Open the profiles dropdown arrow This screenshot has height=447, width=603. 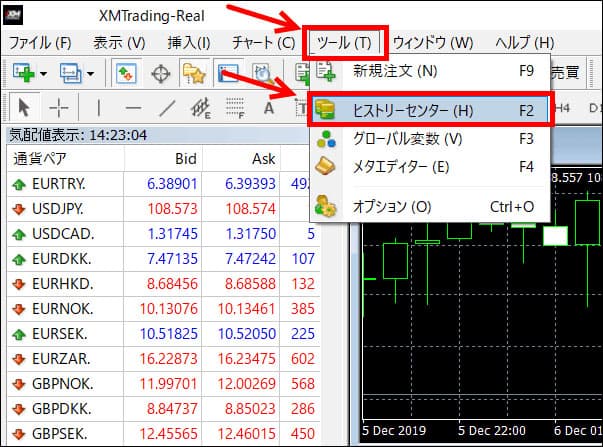91,73
